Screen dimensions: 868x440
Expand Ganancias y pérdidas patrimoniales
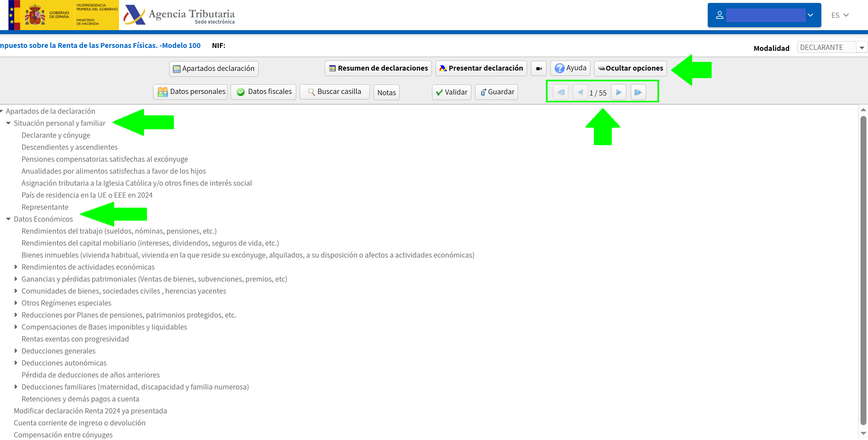[x=16, y=279]
